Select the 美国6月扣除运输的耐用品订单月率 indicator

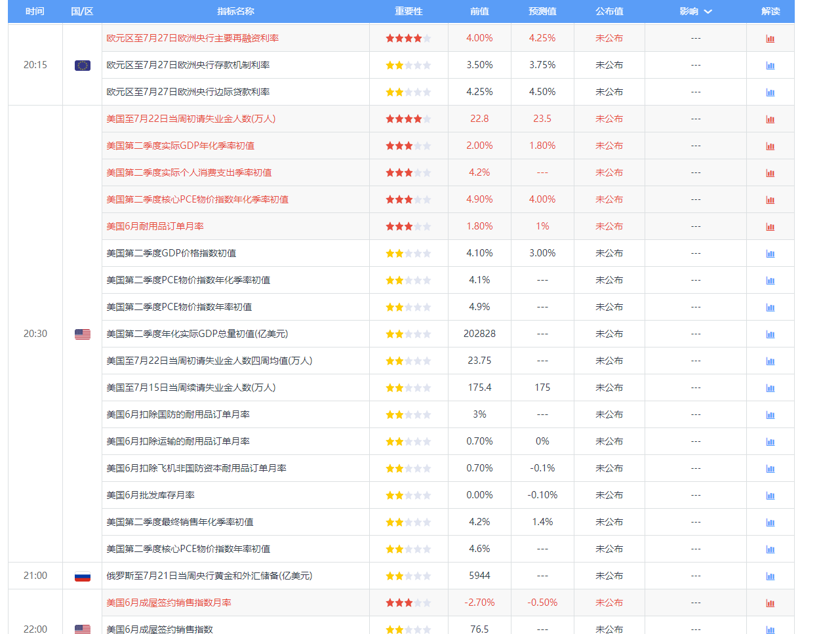[178, 441]
